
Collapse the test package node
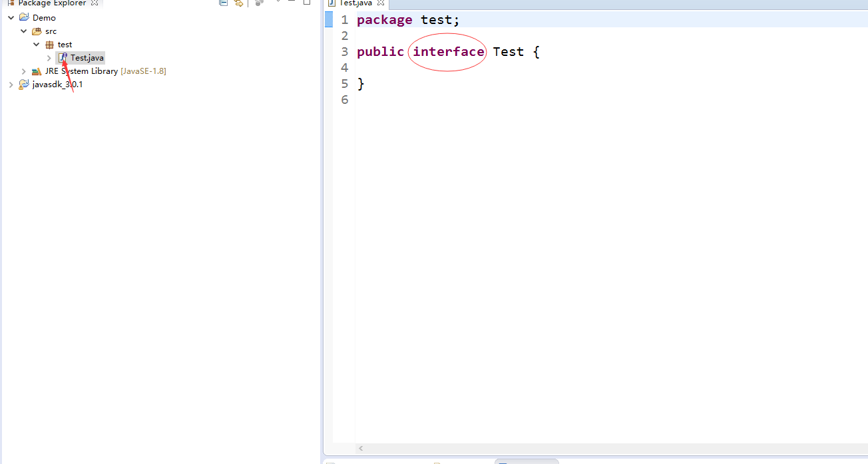(x=37, y=44)
